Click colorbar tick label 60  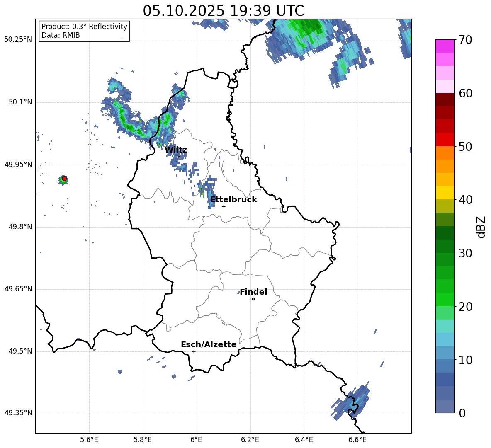[x=465, y=93]
